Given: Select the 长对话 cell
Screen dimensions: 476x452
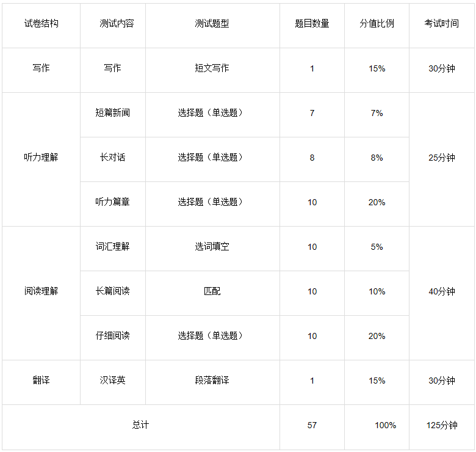Looking at the screenshot, I should click(113, 159).
